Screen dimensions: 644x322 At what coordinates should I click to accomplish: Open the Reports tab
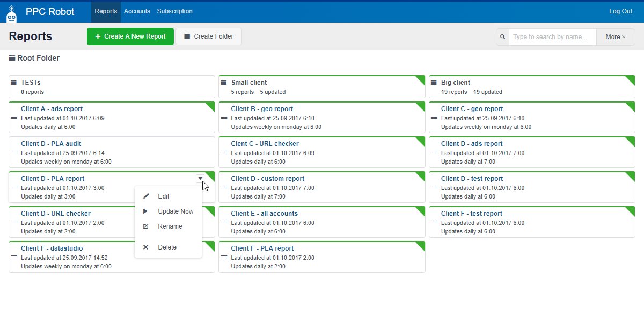coord(106,11)
